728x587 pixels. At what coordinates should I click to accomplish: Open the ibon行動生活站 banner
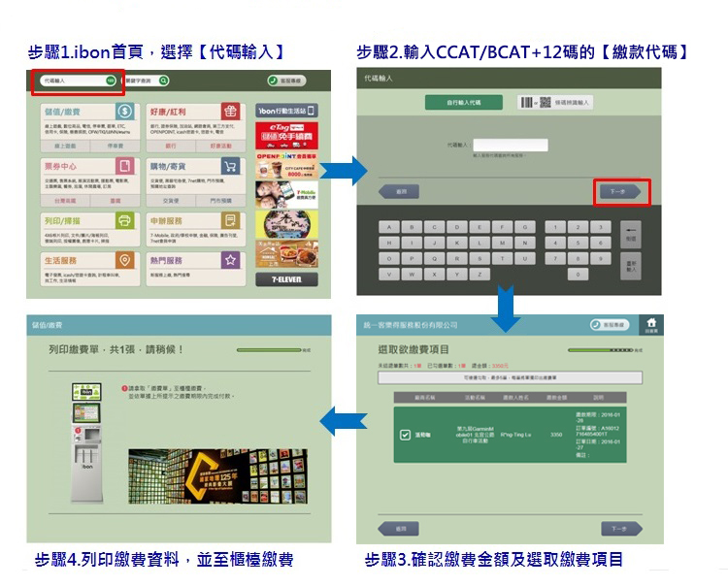click(286, 111)
